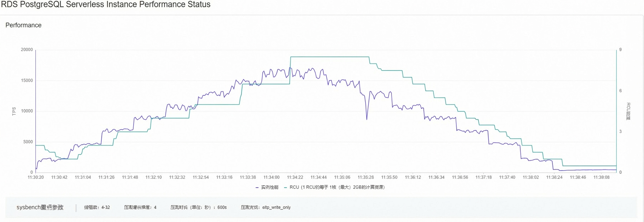Click the sysbench parameters label
Image resolution: width=644 pixels, height=222 pixels.
(40, 207)
